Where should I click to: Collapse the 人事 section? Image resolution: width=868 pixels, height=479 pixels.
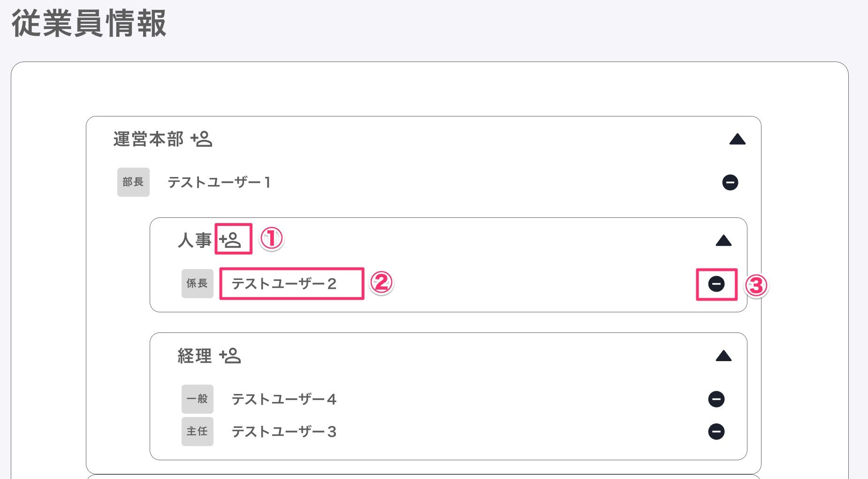coord(723,241)
